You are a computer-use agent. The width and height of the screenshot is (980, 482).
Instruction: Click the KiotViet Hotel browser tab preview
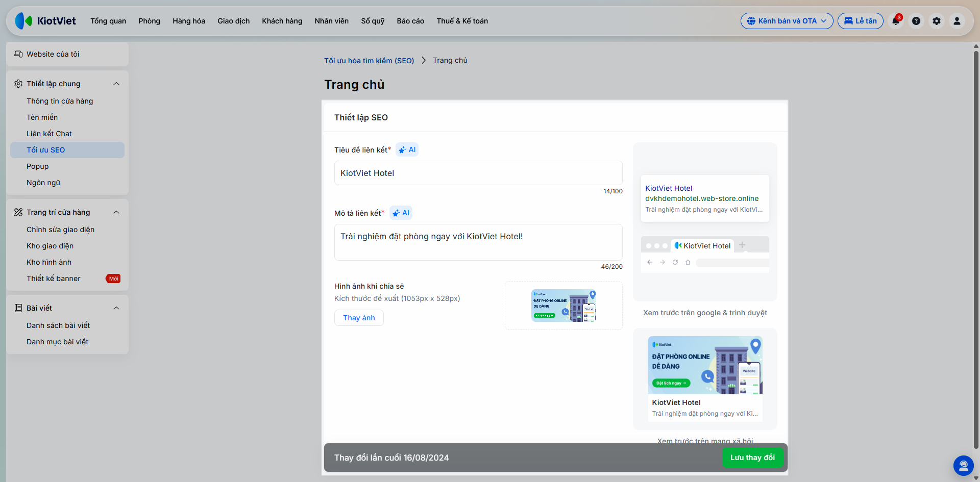pyautogui.click(x=702, y=246)
